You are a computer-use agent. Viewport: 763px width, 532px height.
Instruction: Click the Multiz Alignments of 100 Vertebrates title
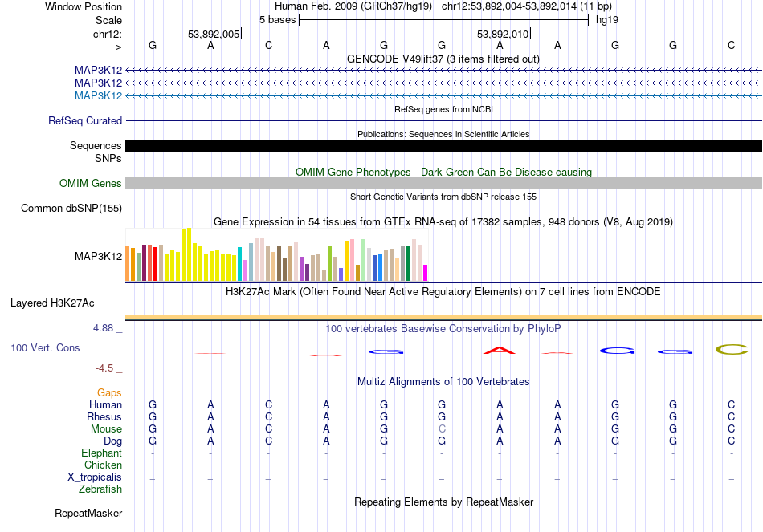click(443, 382)
